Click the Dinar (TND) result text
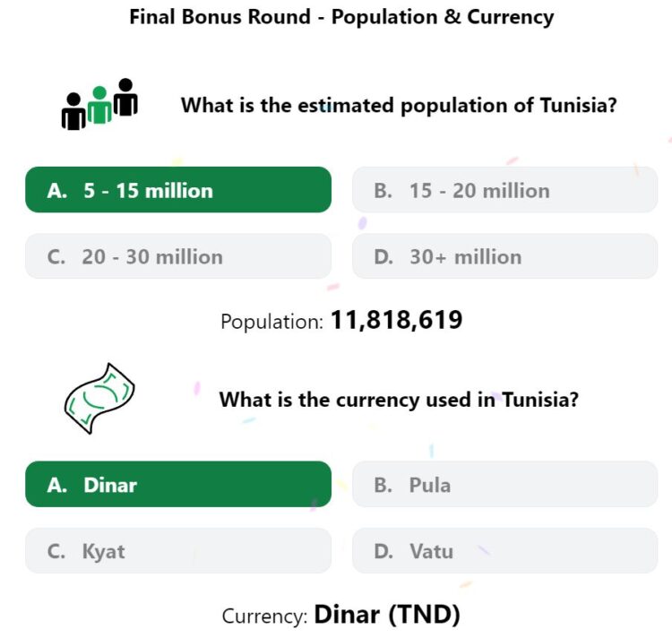 tap(387, 615)
